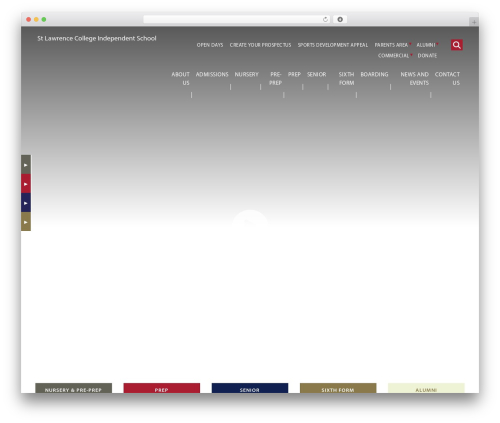
Task: Open the Commercial dropdown menu
Action: 395,55
